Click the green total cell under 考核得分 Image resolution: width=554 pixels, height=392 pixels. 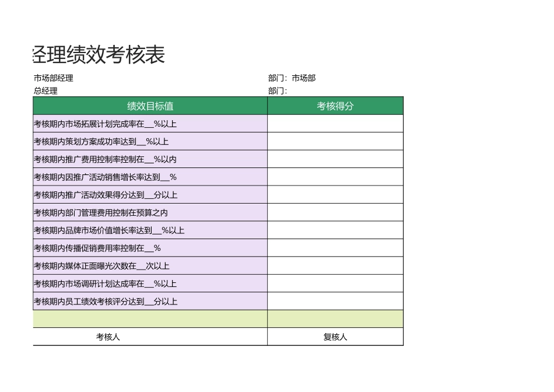[335, 319]
